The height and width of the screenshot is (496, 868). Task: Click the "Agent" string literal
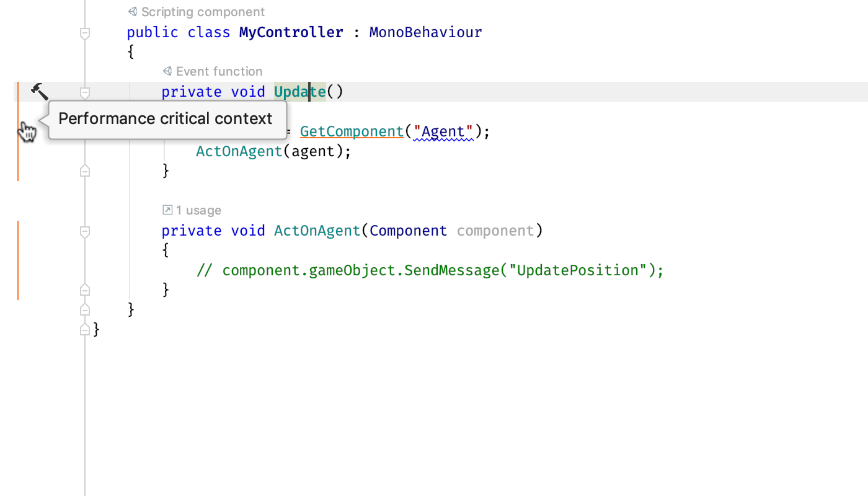[x=443, y=131]
